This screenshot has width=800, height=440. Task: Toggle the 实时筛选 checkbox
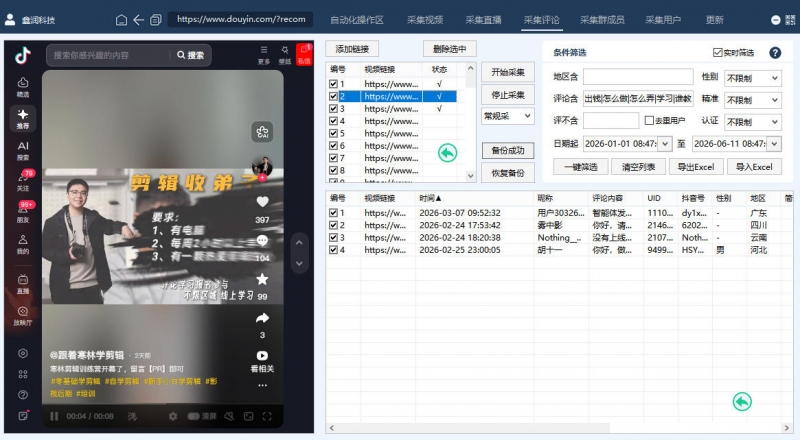pyautogui.click(x=718, y=52)
